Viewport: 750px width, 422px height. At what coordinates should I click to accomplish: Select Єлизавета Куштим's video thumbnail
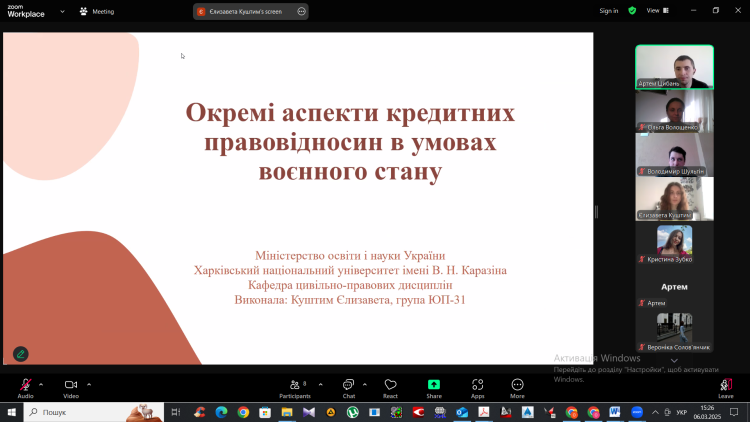tap(674, 199)
